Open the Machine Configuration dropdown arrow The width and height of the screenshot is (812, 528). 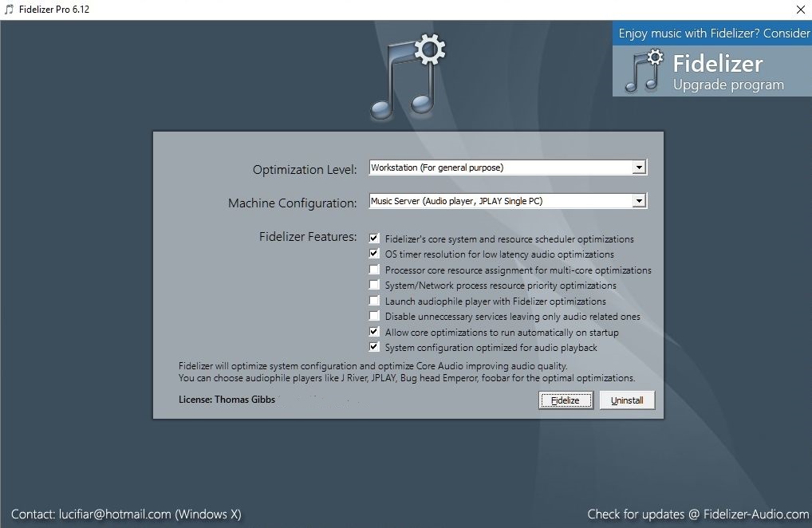(639, 201)
